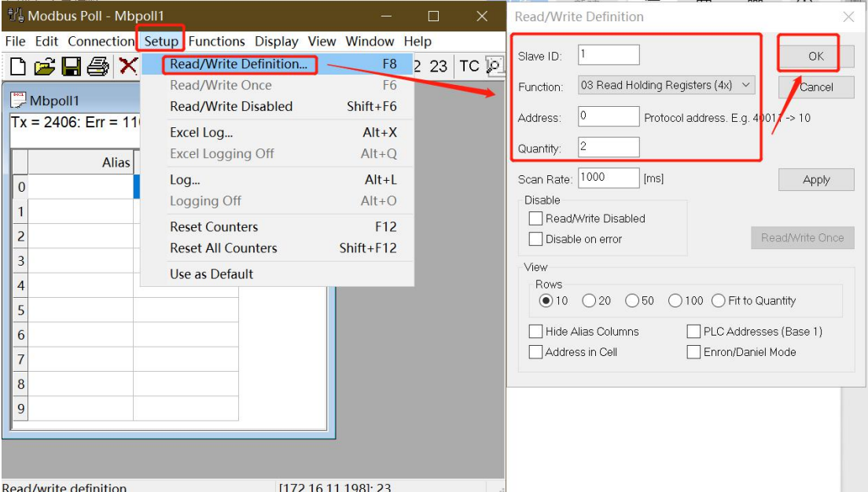The height and width of the screenshot is (492, 868).
Task: Click the Quantity input field
Action: click(609, 147)
